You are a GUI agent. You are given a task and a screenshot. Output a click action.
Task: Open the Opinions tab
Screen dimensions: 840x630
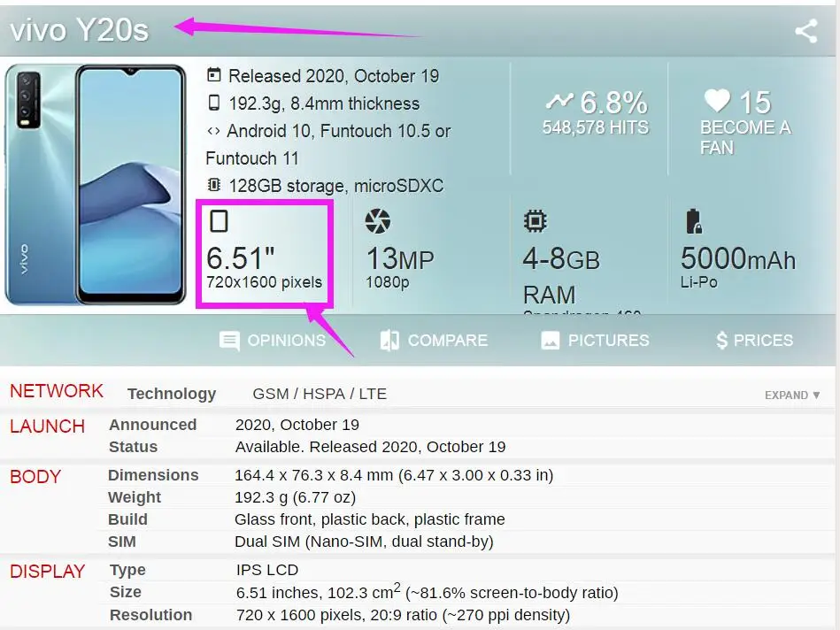pyautogui.click(x=273, y=341)
